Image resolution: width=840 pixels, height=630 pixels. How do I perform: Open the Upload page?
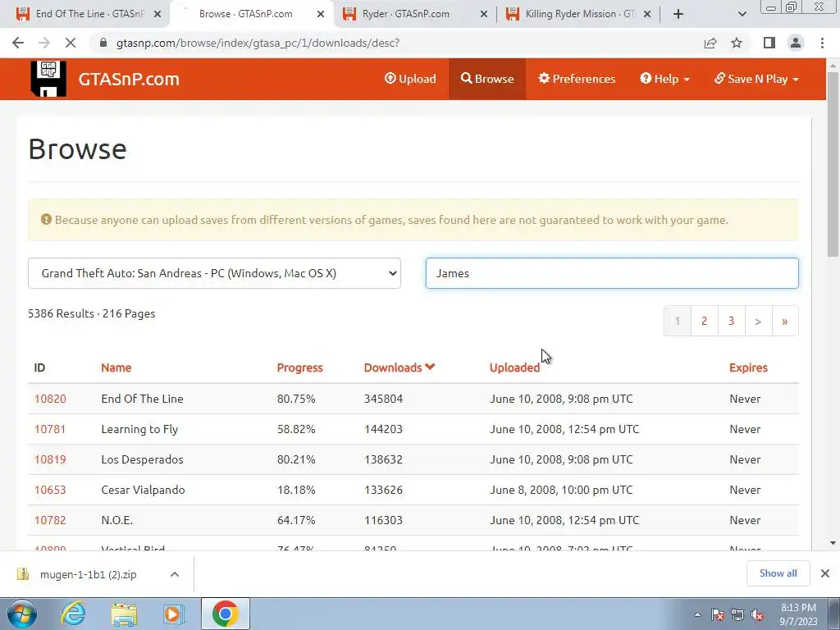coord(410,79)
